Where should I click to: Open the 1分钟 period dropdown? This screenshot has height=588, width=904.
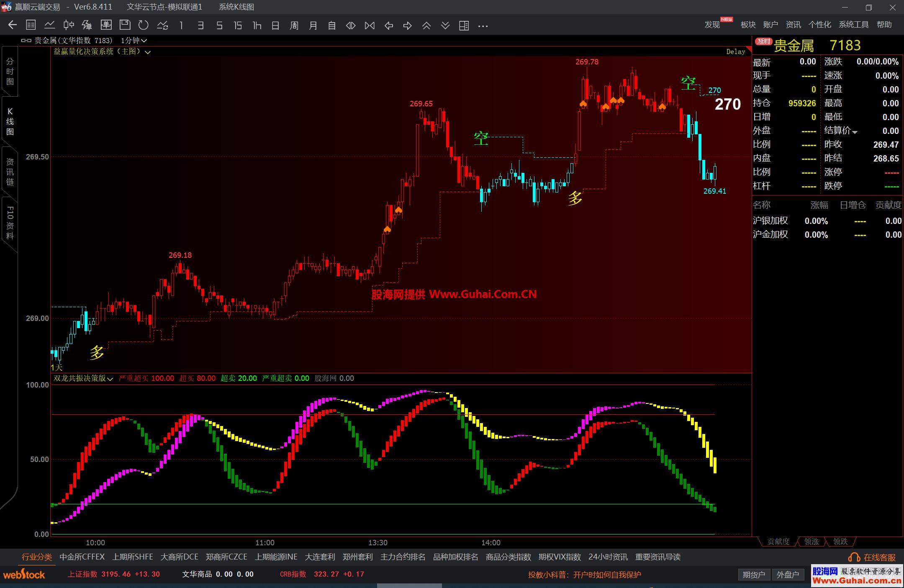point(134,41)
